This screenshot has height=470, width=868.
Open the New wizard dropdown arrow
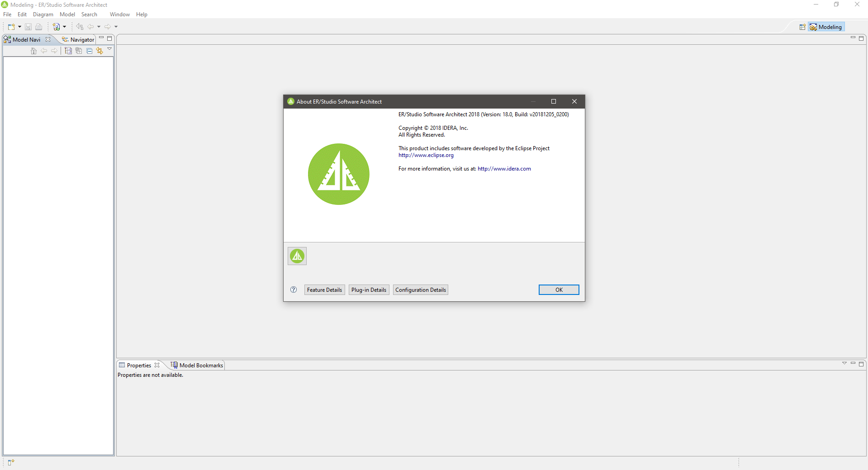(x=19, y=27)
